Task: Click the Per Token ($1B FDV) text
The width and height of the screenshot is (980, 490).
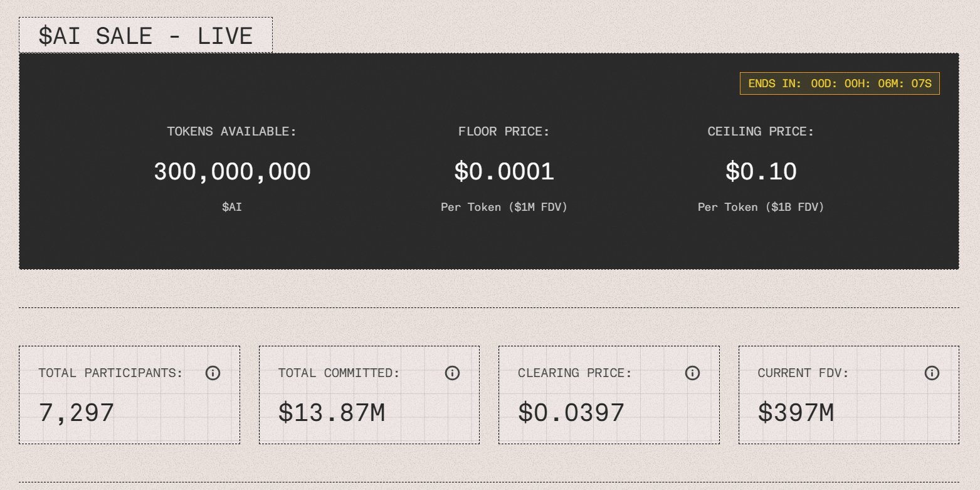Action: click(761, 207)
